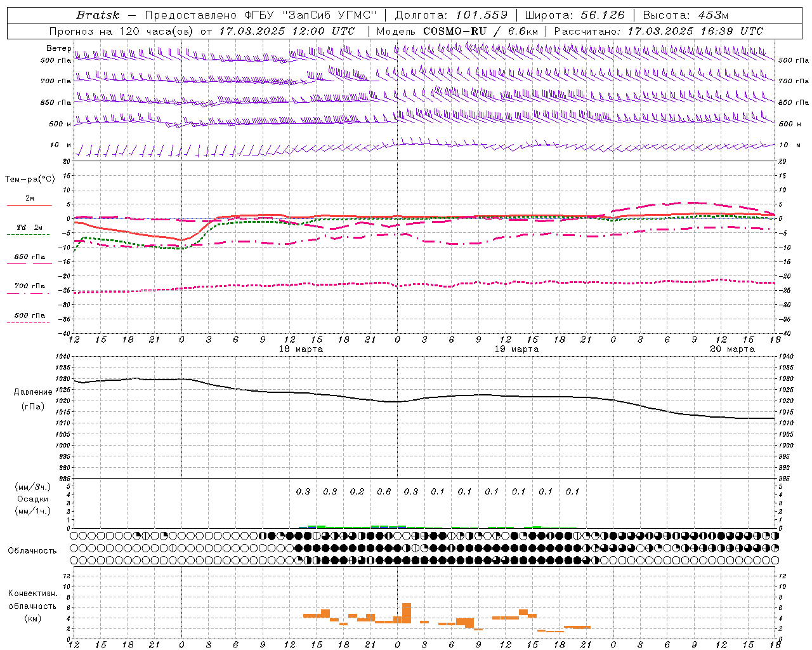Click the '(км)' convective cloud unit label

[32, 618]
